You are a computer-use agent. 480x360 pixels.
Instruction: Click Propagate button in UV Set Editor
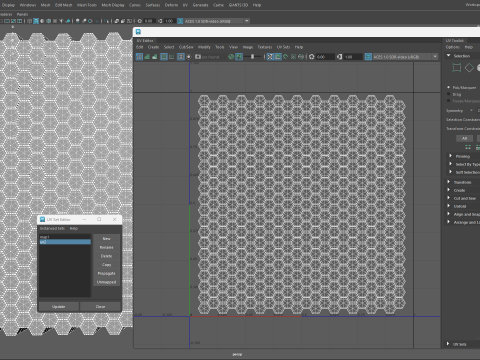tap(106, 273)
